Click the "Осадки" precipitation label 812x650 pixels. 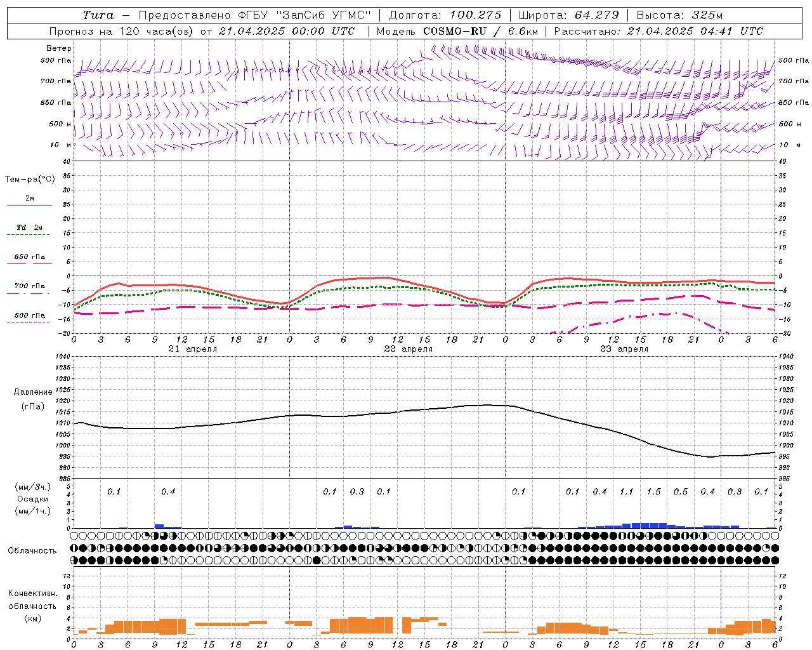pyautogui.click(x=32, y=499)
